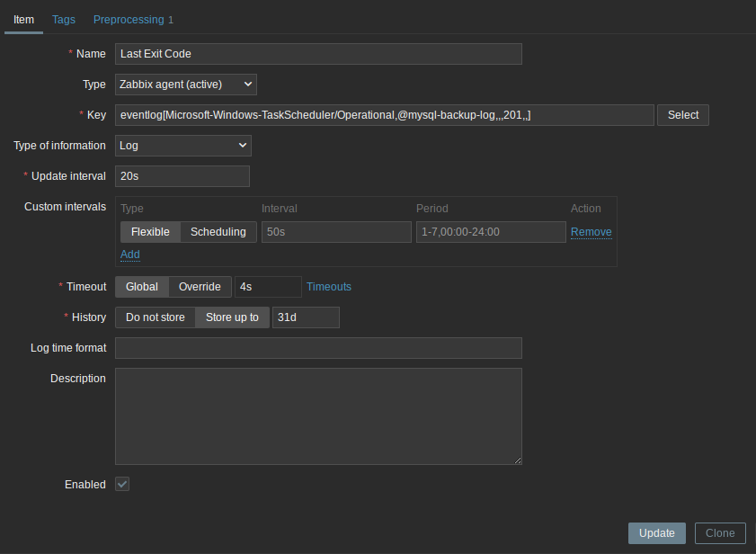
Task: Uncheck the Enabled checkbox
Action: (x=122, y=485)
